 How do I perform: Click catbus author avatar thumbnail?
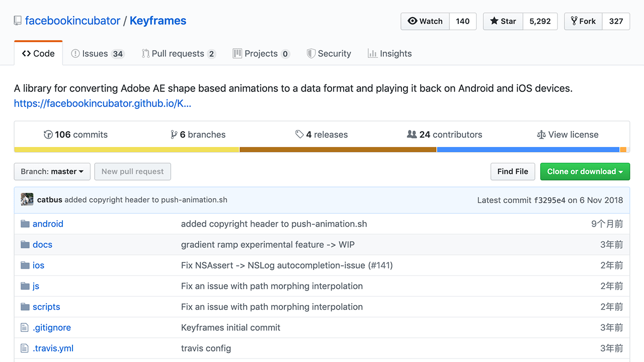coord(27,199)
